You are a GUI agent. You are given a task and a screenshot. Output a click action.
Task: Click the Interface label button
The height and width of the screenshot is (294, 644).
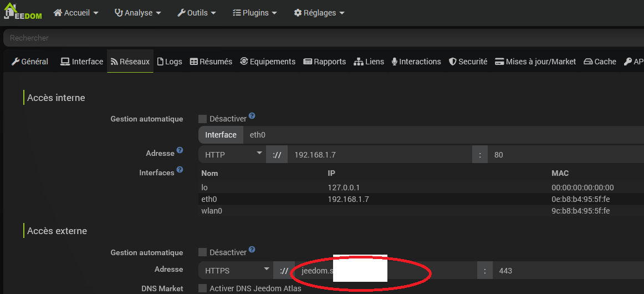point(221,135)
